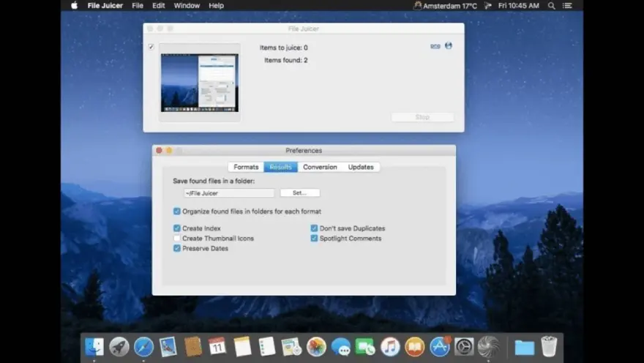Click the menu bar icon beside the clock
Viewport: 644px width, 363px height.
click(x=488, y=6)
